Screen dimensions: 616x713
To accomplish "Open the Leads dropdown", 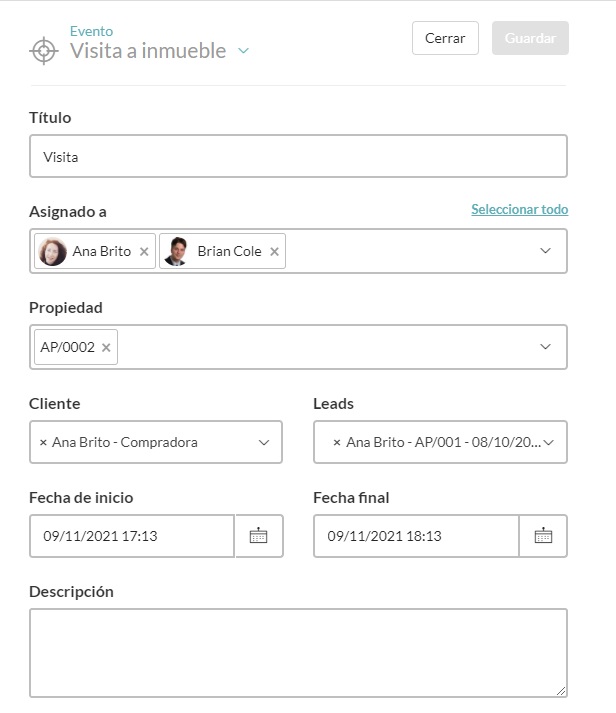I will [x=548, y=442].
